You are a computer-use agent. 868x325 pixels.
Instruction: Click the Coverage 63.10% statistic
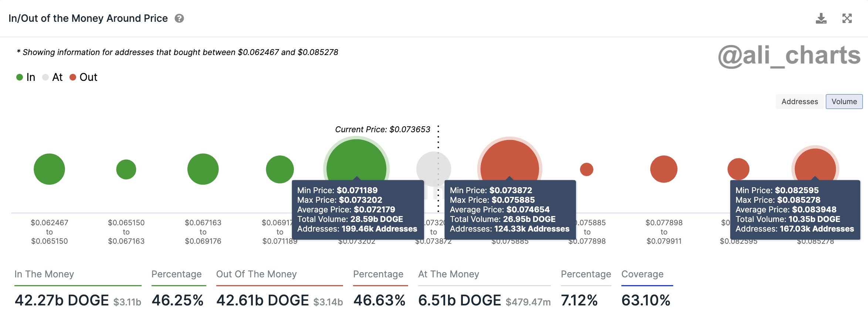click(x=646, y=300)
